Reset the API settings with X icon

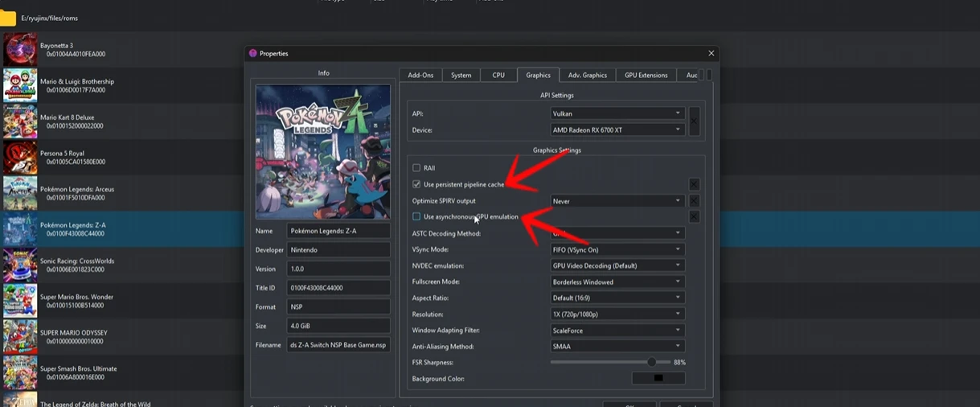tap(694, 121)
